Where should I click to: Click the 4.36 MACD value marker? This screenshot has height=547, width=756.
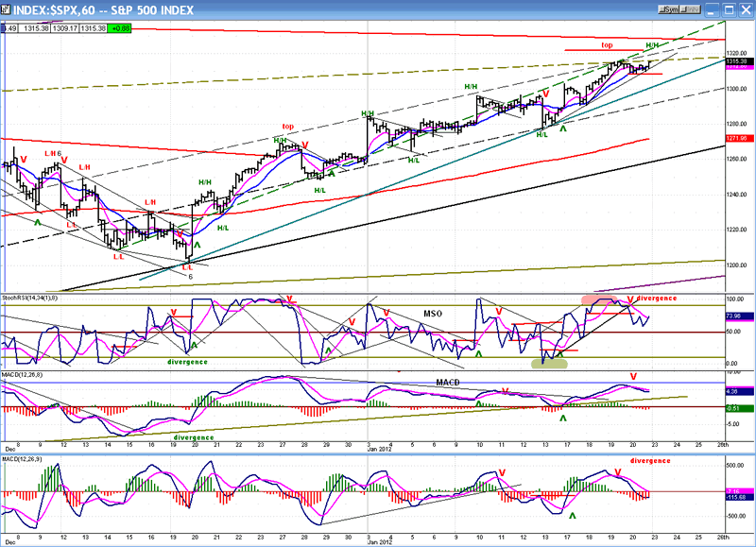tap(738, 391)
